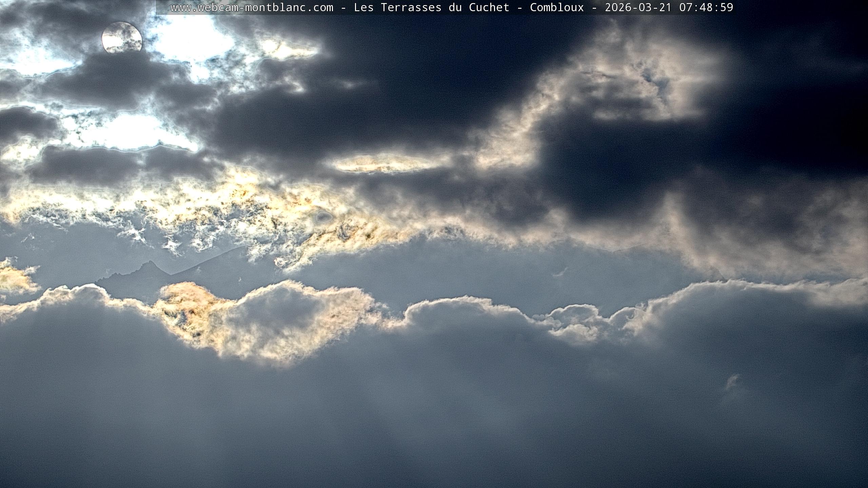Viewport: 868px width, 488px height.
Task: Click the round sun disk
Action: (122, 38)
